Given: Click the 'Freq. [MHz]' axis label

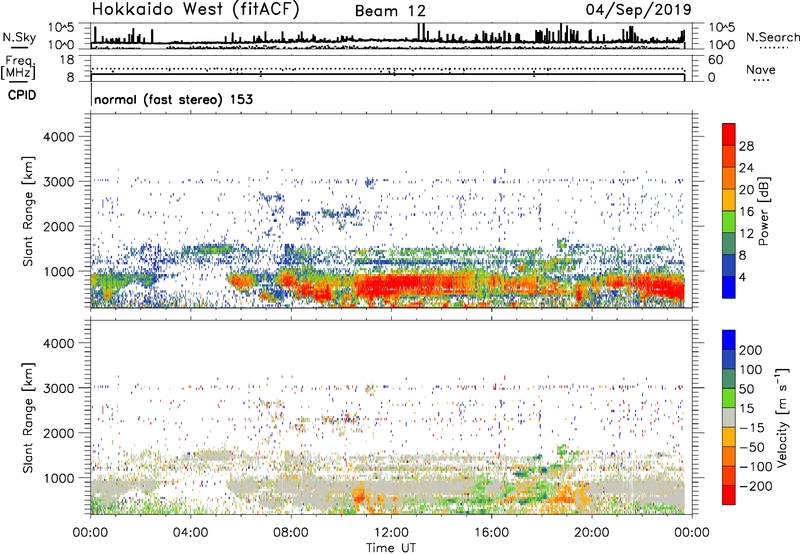Looking at the screenshot, I should click(x=18, y=68).
